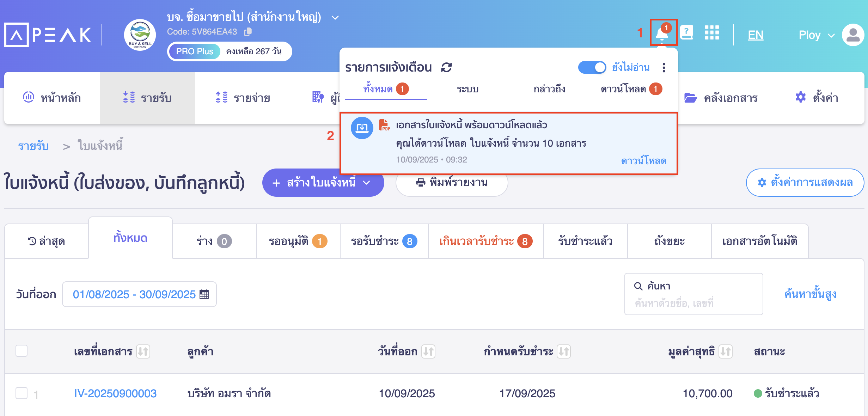868x416 pixels.
Task: Open รายจ่าย expense menu
Action: (x=243, y=98)
